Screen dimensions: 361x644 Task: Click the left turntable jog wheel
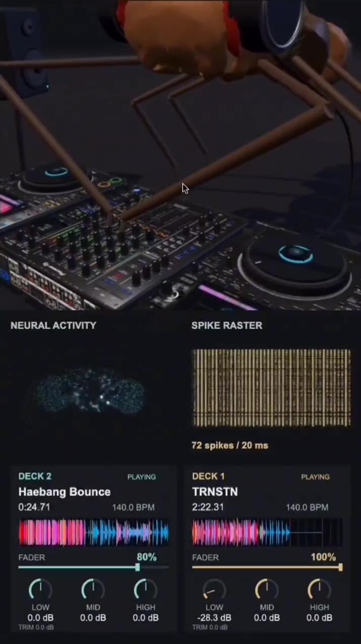coord(56,178)
